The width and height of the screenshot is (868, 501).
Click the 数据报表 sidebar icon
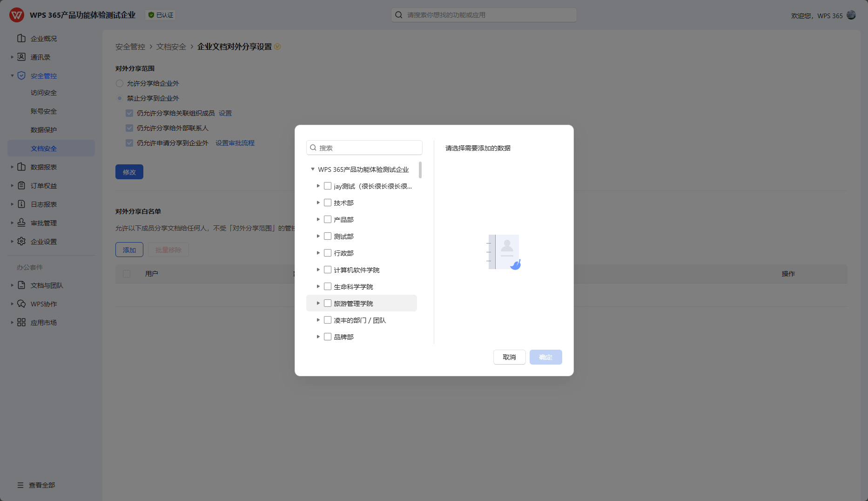[x=21, y=167]
